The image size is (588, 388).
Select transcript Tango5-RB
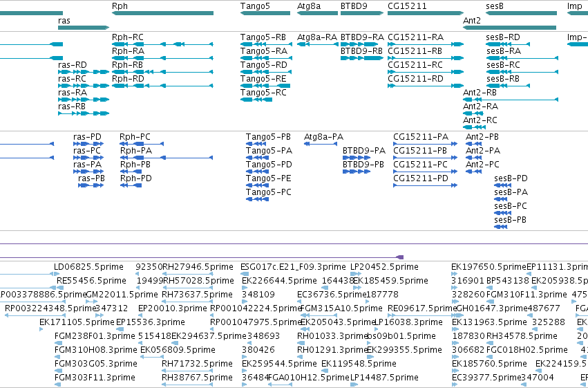coord(266,44)
